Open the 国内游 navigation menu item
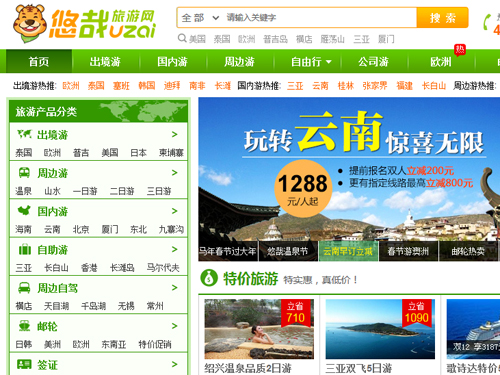Viewport: 500px width, 375px height. 173,62
